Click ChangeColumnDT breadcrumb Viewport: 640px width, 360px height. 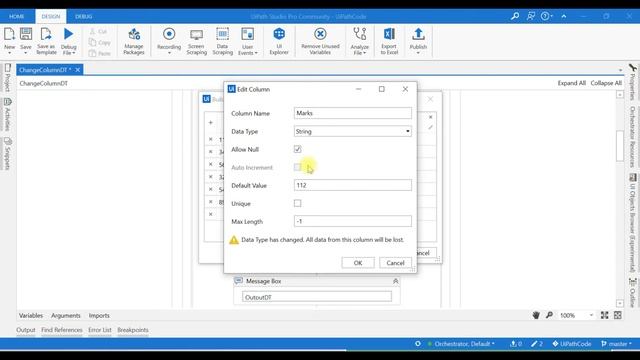click(44, 83)
